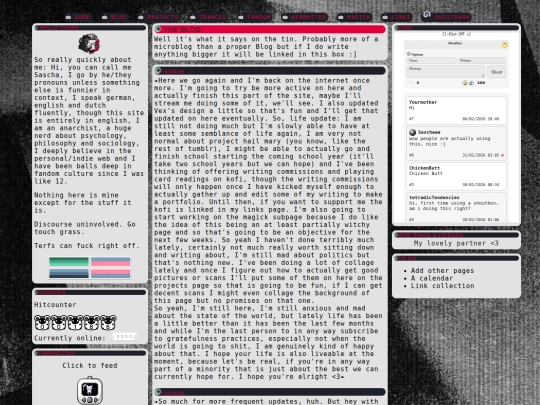Navigate to the FANDOM page
The width and height of the screenshot is (540, 405).
259,17
